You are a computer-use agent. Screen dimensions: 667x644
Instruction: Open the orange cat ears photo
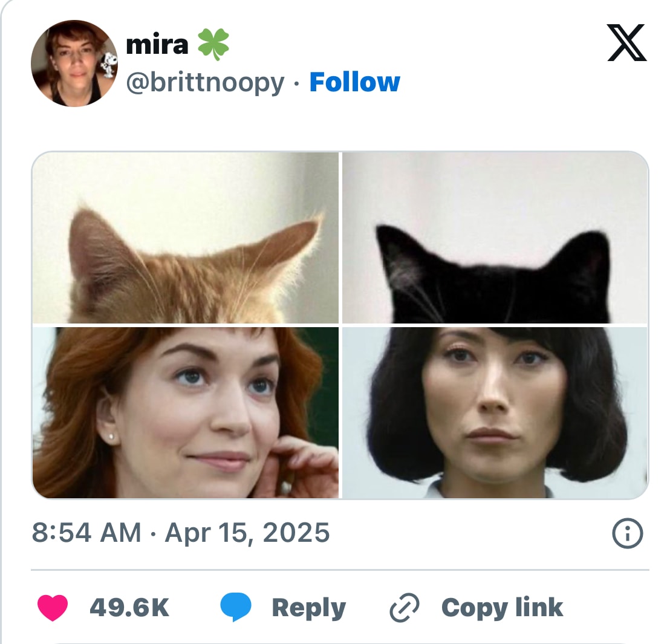(x=186, y=238)
